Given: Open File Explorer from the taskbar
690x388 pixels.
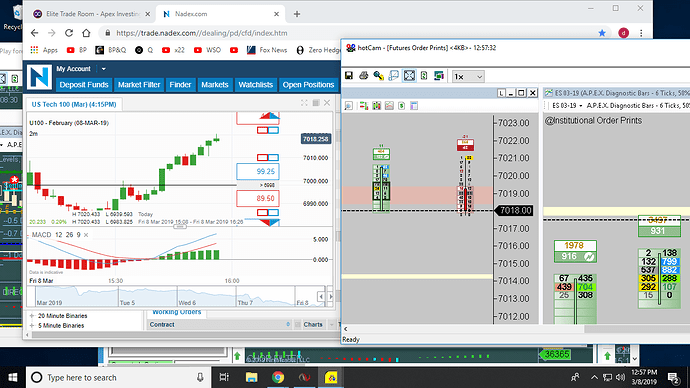Looking at the screenshot, I should tap(251, 377).
